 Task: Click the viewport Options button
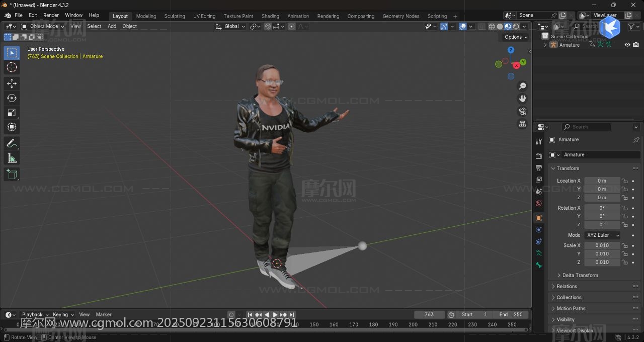pyautogui.click(x=516, y=37)
